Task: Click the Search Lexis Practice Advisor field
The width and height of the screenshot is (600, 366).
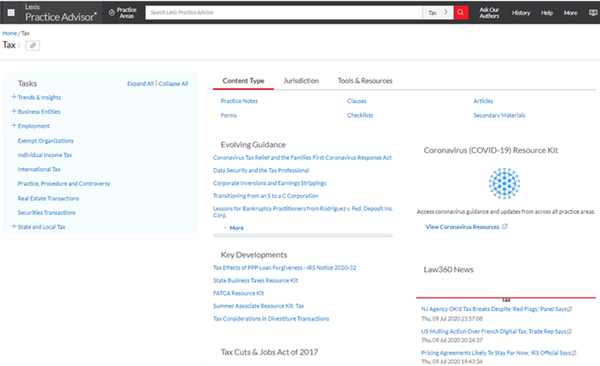Action: pyautogui.click(x=284, y=12)
